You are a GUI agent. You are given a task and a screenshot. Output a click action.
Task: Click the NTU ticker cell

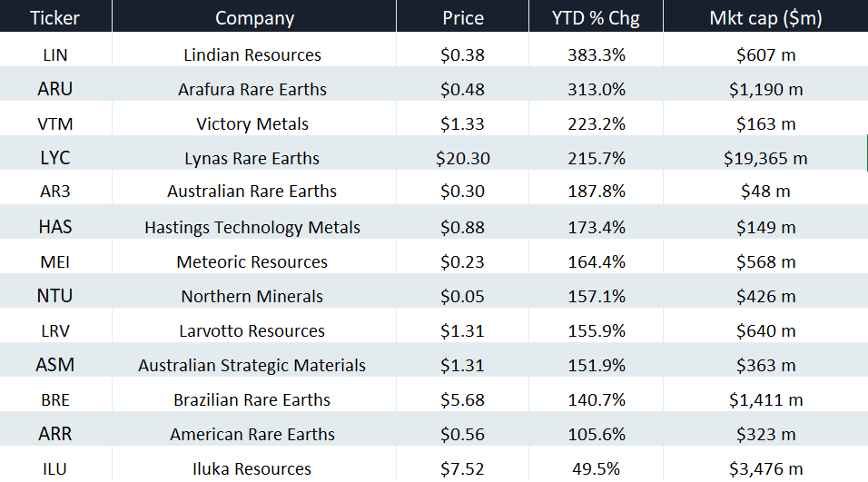(55, 296)
